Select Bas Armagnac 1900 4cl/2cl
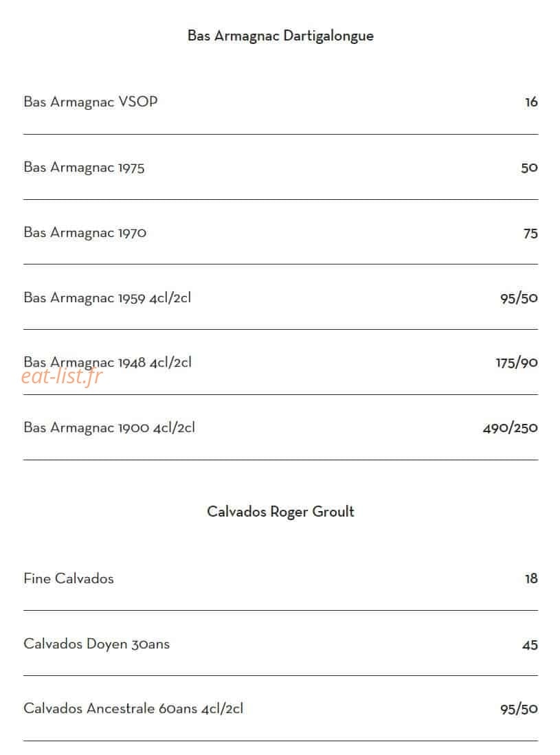Image resolution: width=560 pixels, height=755 pixels. [x=109, y=428]
